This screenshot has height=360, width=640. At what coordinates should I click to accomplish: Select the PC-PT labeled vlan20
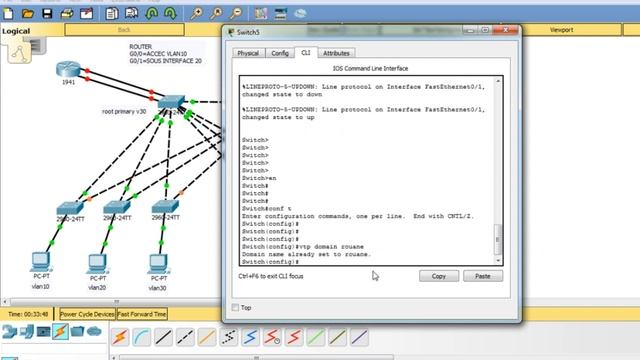point(97,264)
